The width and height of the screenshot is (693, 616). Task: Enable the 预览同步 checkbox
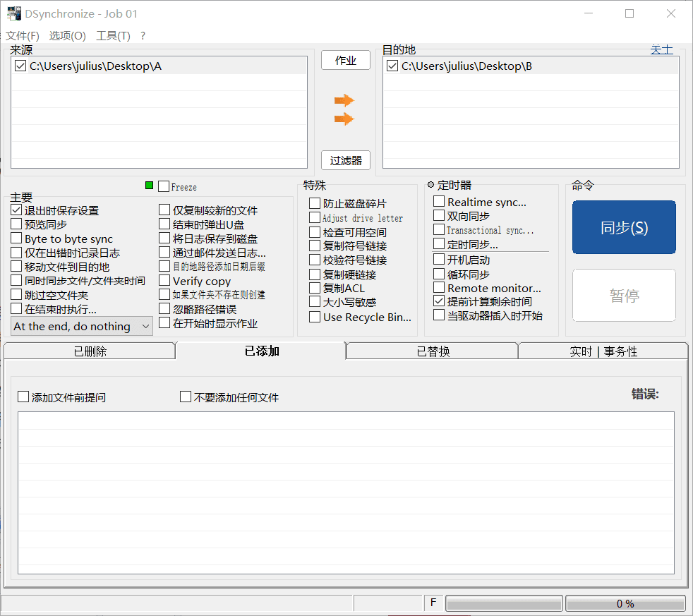(x=16, y=224)
